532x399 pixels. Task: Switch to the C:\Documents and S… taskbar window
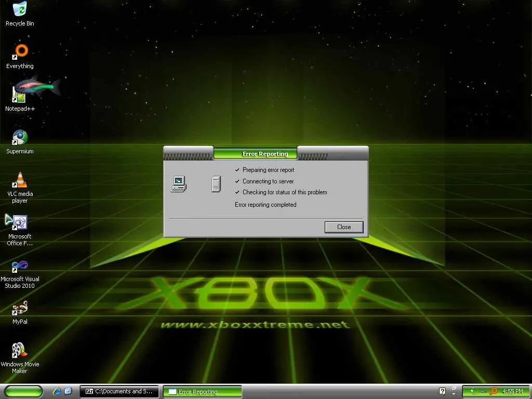(119, 392)
